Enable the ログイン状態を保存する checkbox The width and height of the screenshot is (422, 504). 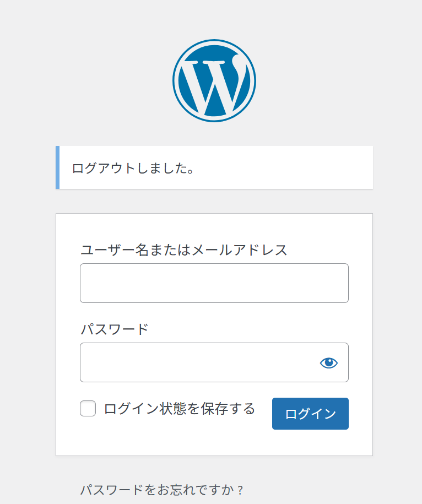tap(88, 408)
